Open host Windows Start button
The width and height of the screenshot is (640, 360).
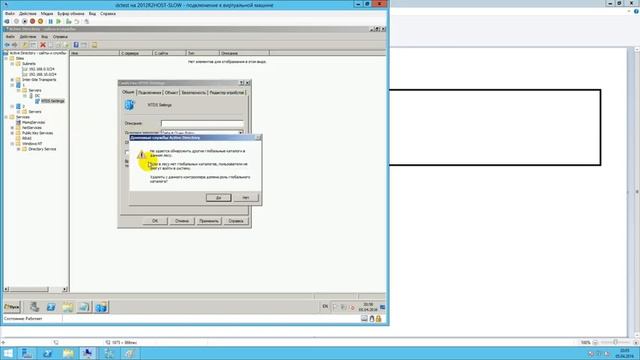8,353
